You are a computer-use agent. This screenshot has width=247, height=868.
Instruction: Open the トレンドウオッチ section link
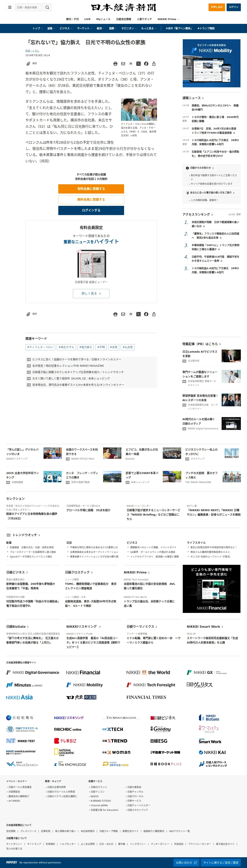(x=26, y=535)
